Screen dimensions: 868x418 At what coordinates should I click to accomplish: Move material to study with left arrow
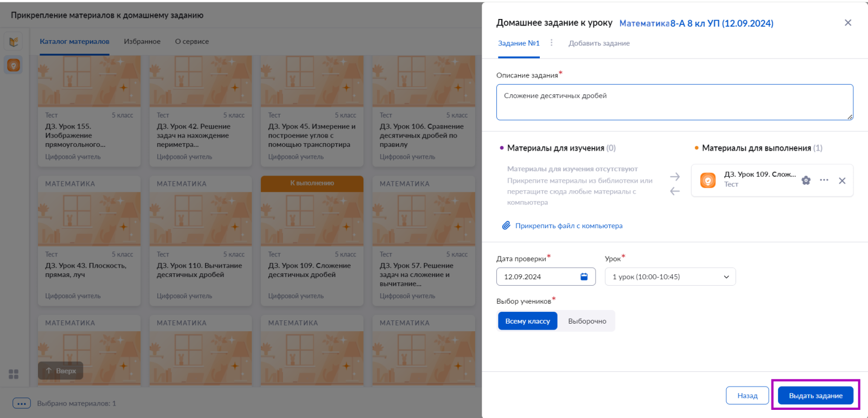pyautogui.click(x=675, y=191)
